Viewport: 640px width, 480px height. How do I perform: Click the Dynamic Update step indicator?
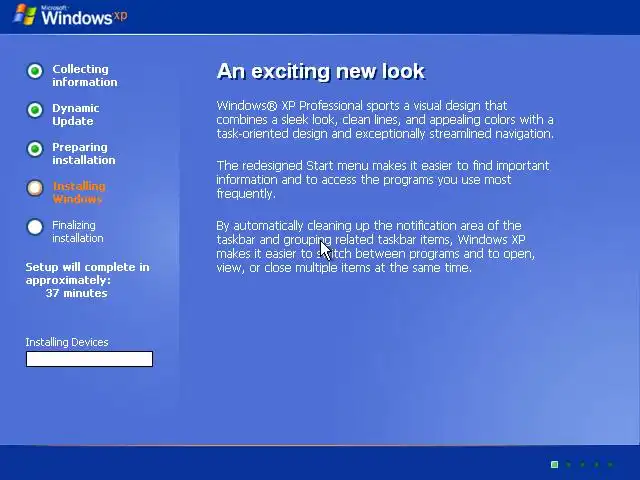35,110
